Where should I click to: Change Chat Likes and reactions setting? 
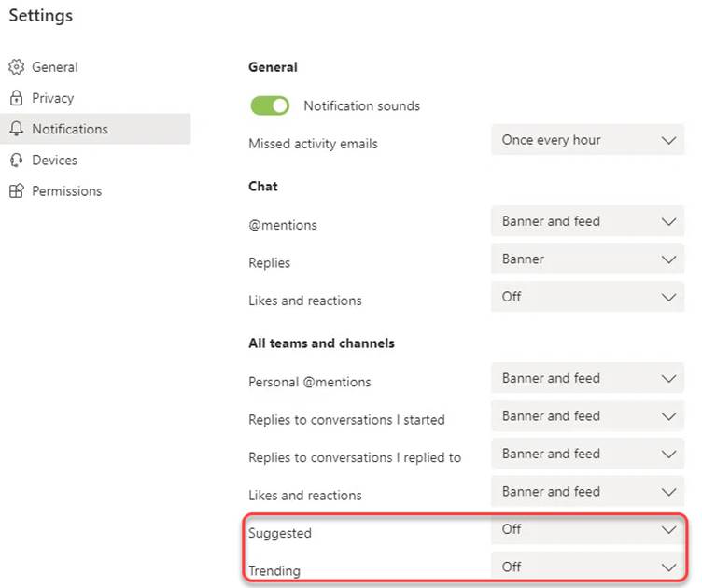[x=588, y=297]
